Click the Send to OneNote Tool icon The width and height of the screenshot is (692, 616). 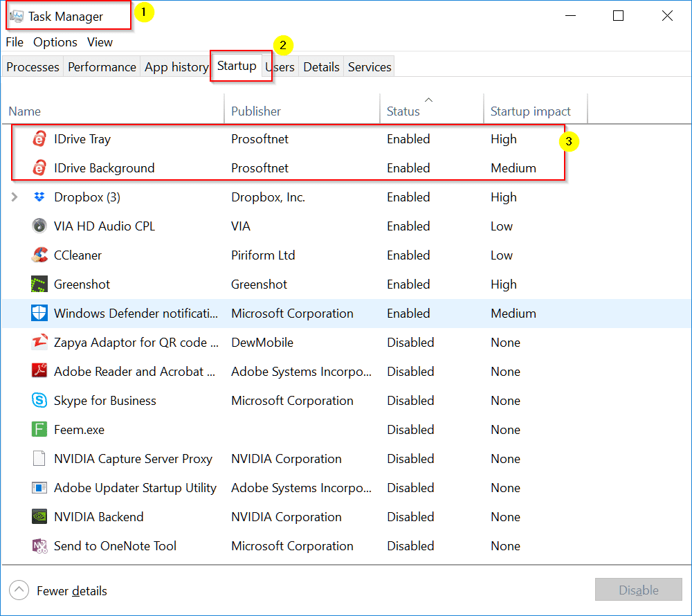point(39,546)
